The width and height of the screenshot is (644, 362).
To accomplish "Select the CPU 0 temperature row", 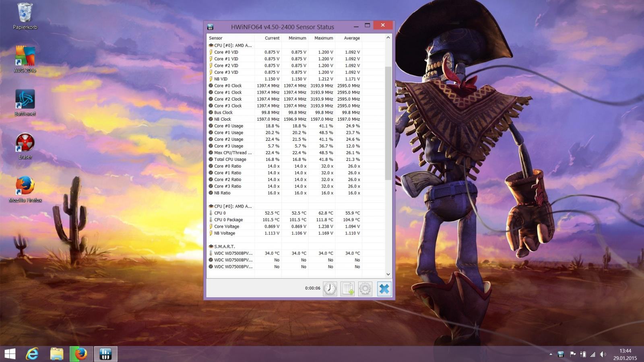I will pos(284,213).
